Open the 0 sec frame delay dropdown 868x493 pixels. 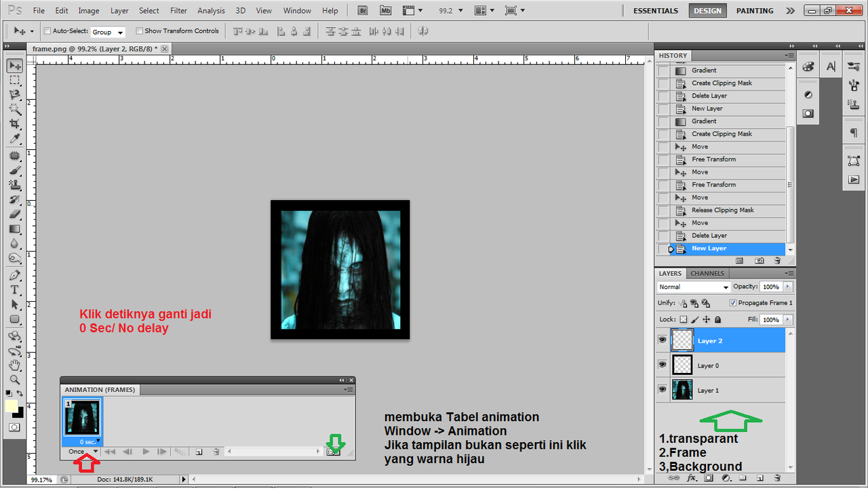click(x=97, y=441)
